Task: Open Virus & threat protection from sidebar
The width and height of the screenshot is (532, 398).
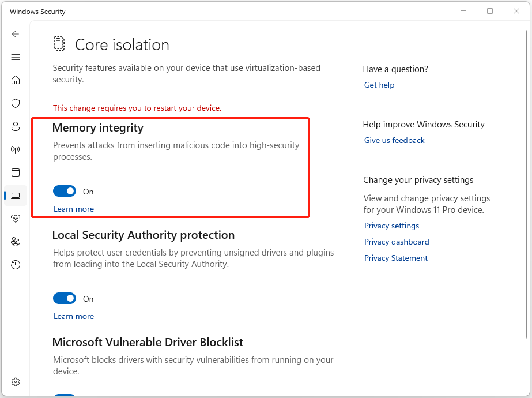Action: [16, 103]
